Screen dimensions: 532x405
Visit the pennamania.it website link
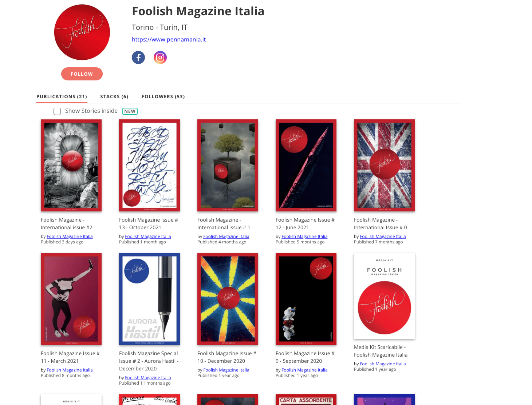pos(169,39)
